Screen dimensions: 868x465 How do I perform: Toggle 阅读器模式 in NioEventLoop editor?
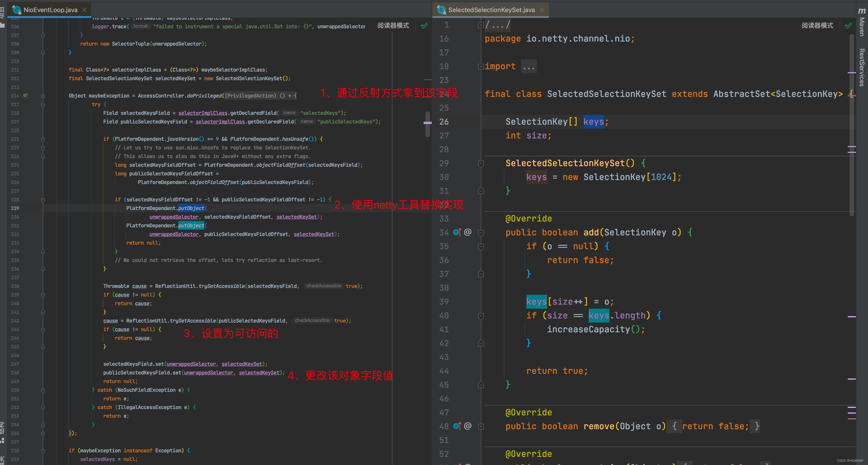tap(393, 26)
